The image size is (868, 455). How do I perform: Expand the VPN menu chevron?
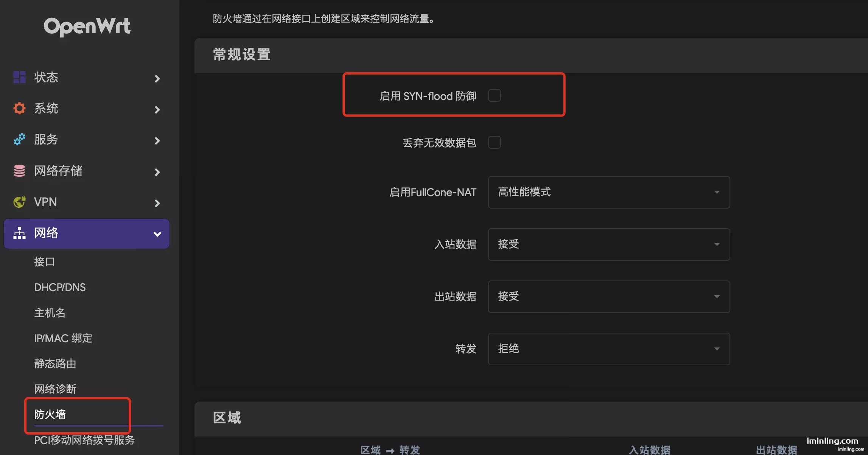coord(157,203)
